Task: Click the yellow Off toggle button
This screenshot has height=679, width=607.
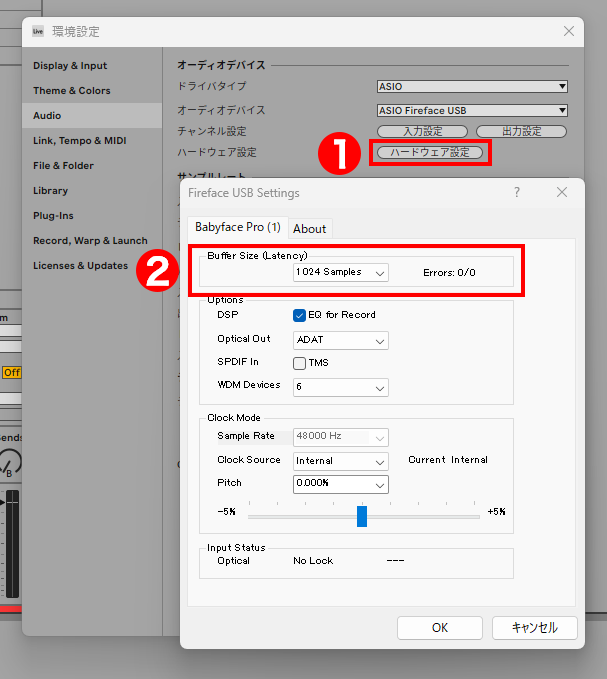Action: [x=12, y=372]
